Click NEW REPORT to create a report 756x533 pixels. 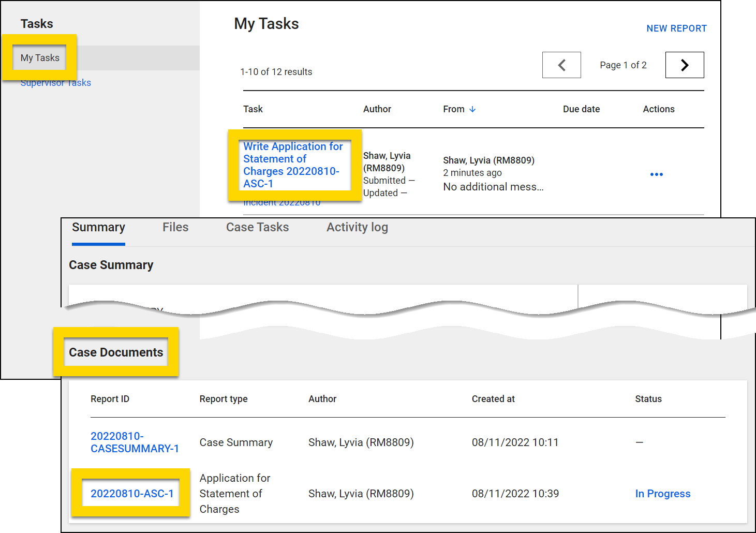coord(676,28)
